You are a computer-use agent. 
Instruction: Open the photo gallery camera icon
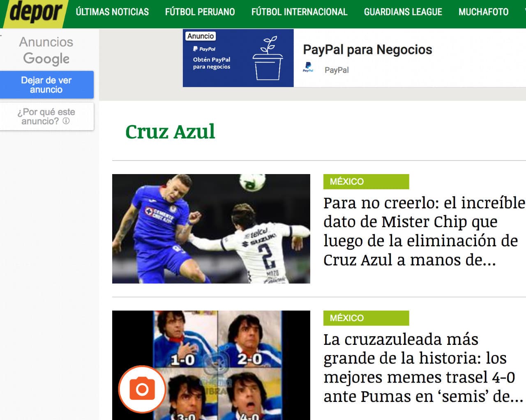tap(142, 388)
